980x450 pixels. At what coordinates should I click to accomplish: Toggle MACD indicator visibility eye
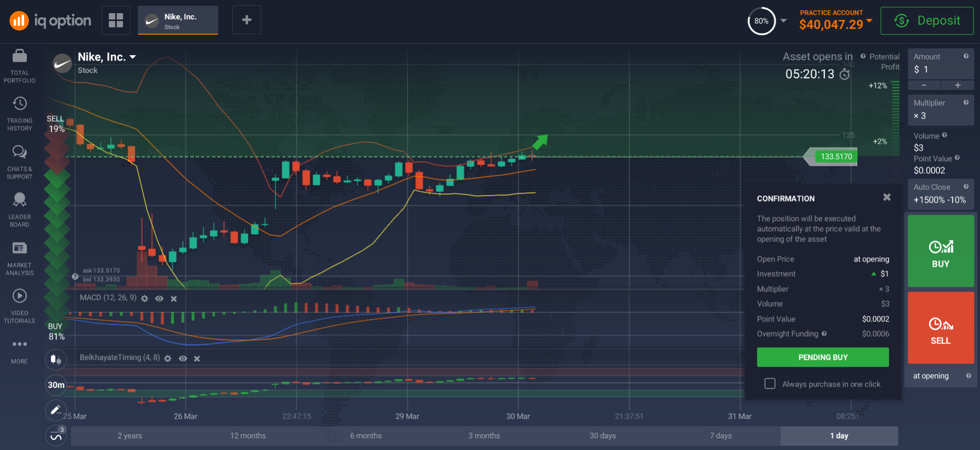[x=159, y=299]
